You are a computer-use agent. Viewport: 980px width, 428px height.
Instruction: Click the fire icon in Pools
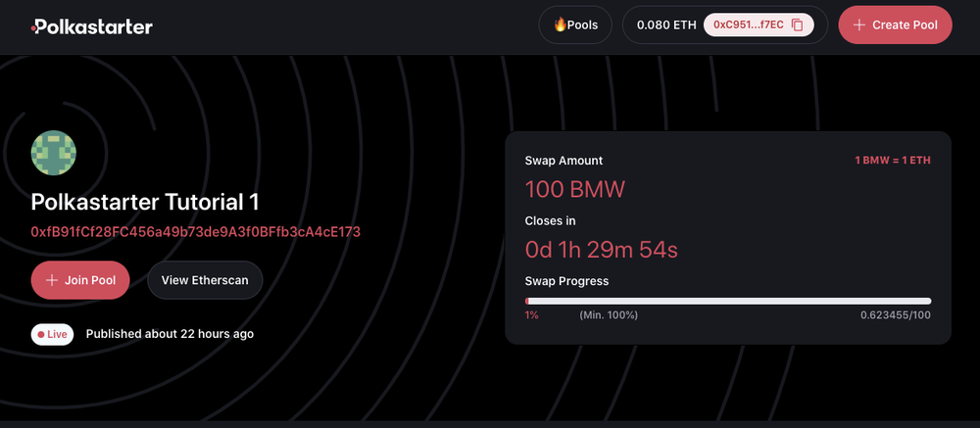pyautogui.click(x=560, y=25)
